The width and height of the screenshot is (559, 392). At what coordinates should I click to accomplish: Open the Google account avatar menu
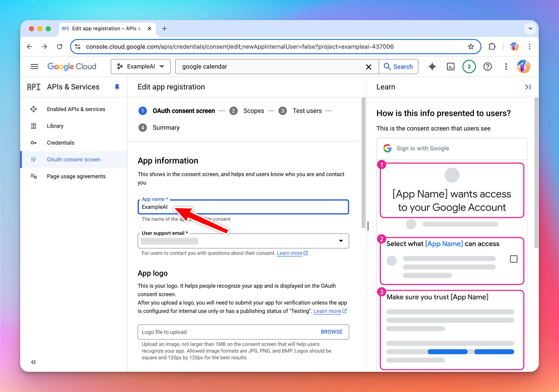tap(524, 67)
